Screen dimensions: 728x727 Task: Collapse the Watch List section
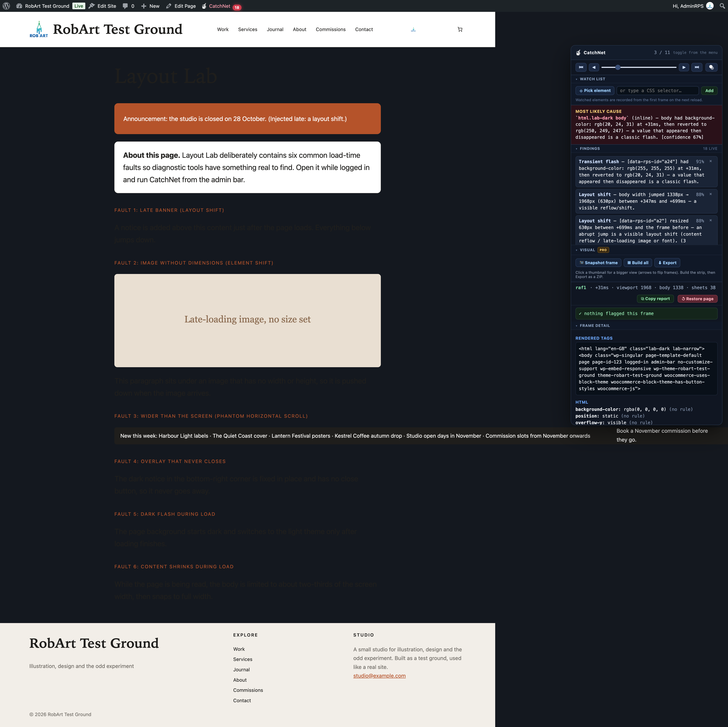click(591, 79)
